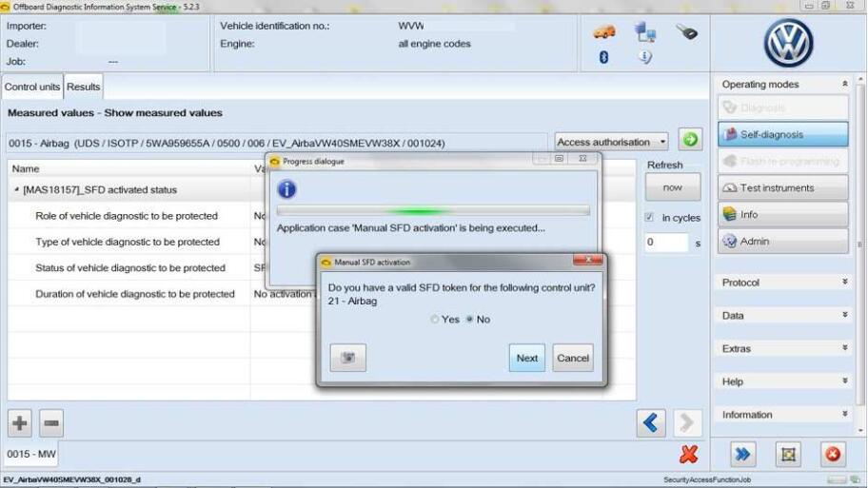This screenshot has height=488, width=868.
Task: Click the refresh cycle seconds field
Action: [x=666, y=243]
